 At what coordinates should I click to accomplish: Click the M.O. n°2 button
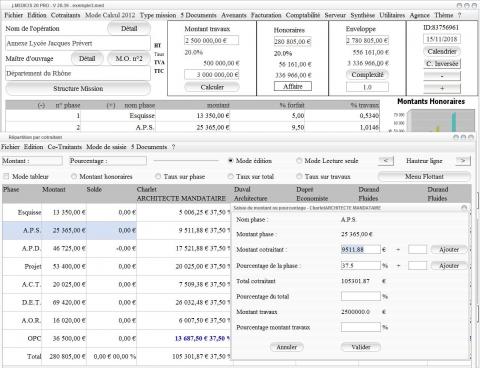(129, 59)
